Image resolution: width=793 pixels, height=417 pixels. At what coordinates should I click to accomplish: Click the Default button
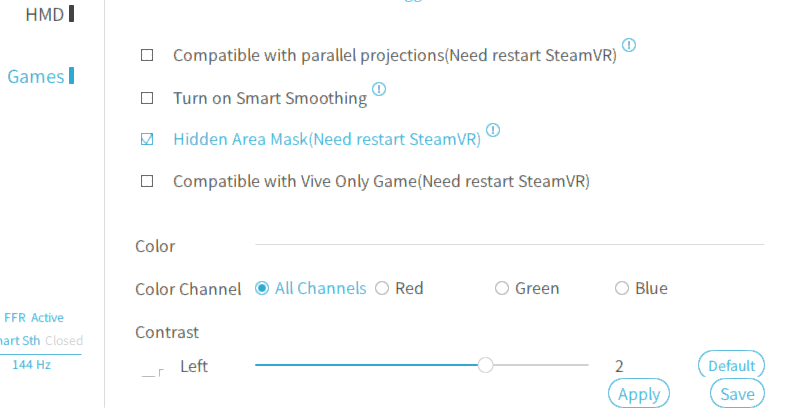pos(731,365)
